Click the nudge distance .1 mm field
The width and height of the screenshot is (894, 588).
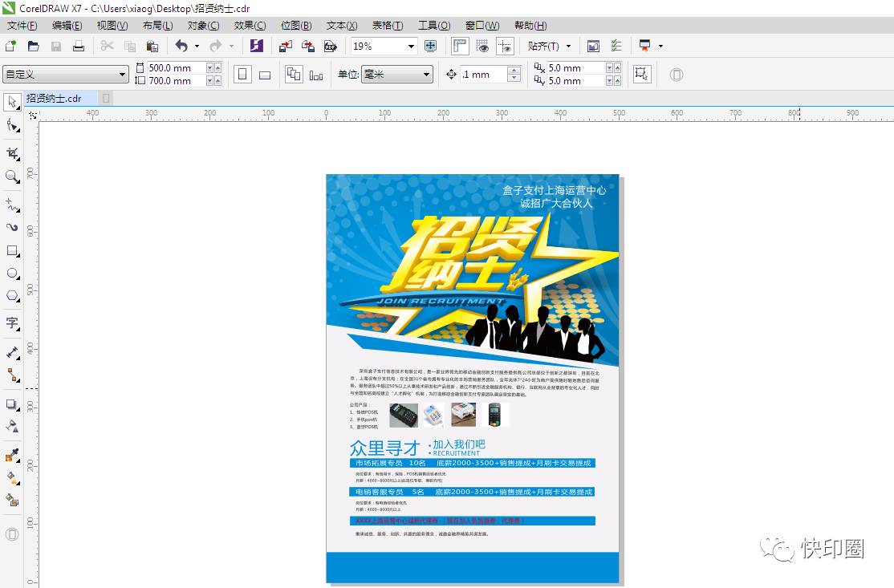coord(483,75)
